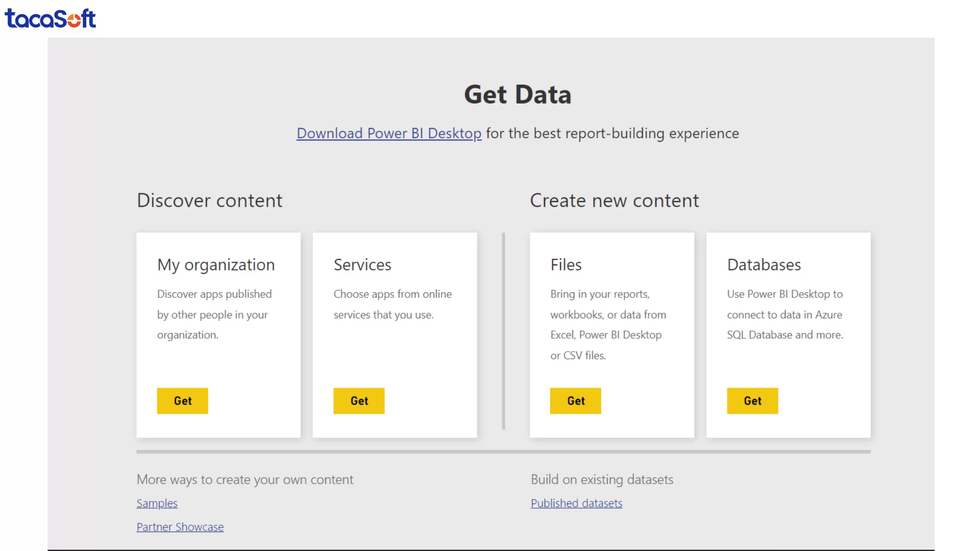Image resolution: width=980 pixels, height=551 pixels.
Task: Click the Discover content section heading
Action: 209,200
